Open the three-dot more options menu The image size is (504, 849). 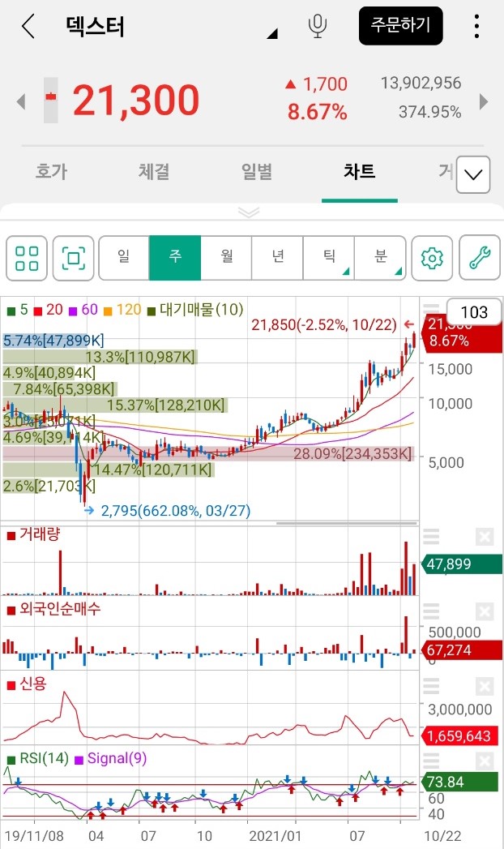coord(476,26)
